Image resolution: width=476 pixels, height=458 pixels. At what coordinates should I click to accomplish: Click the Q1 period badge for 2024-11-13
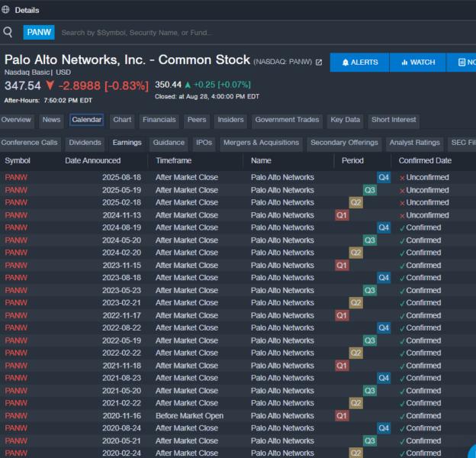[342, 215]
